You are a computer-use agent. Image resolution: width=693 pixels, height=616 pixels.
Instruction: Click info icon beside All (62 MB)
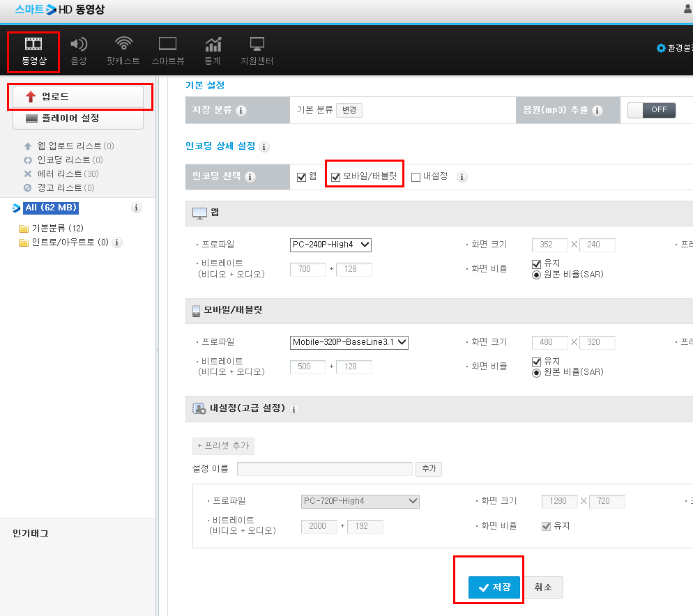click(137, 207)
